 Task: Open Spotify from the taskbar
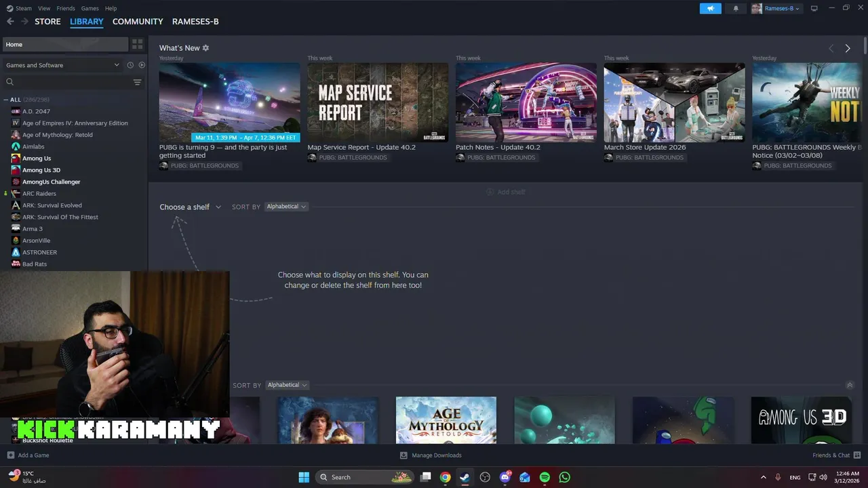545,477
